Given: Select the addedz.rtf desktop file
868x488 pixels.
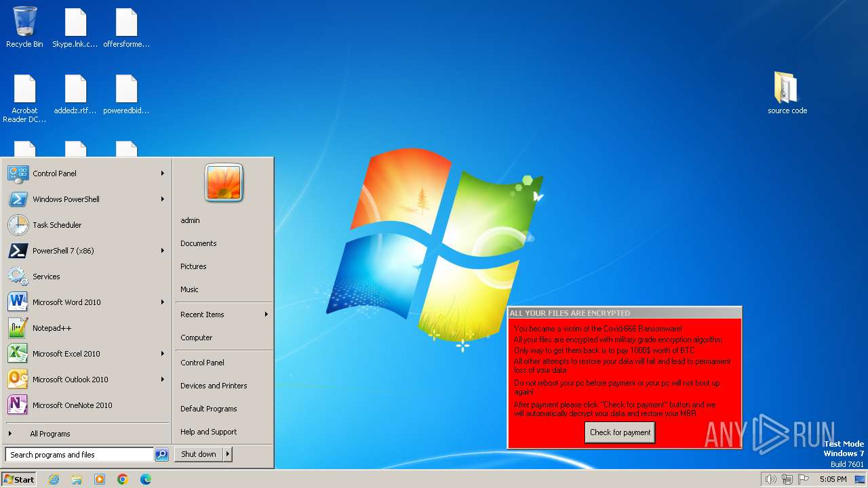Looking at the screenshot, I should point(75,94).
